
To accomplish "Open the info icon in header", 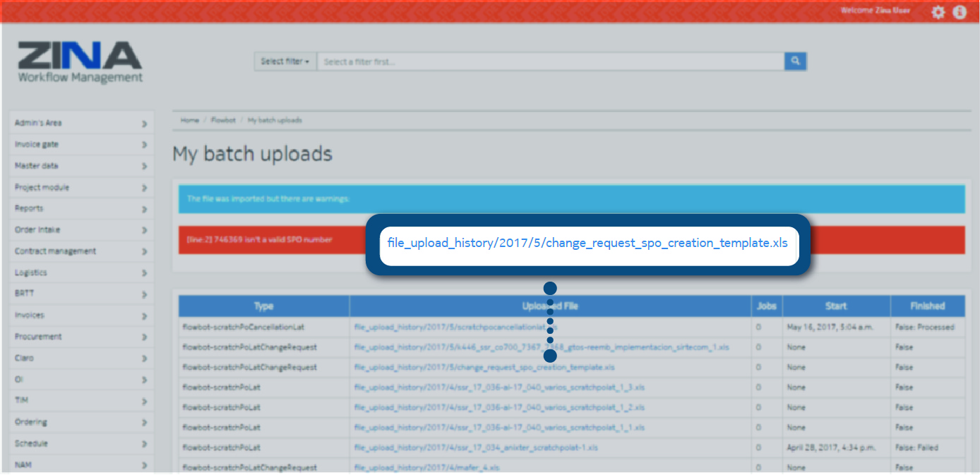I will click(960, 12).
